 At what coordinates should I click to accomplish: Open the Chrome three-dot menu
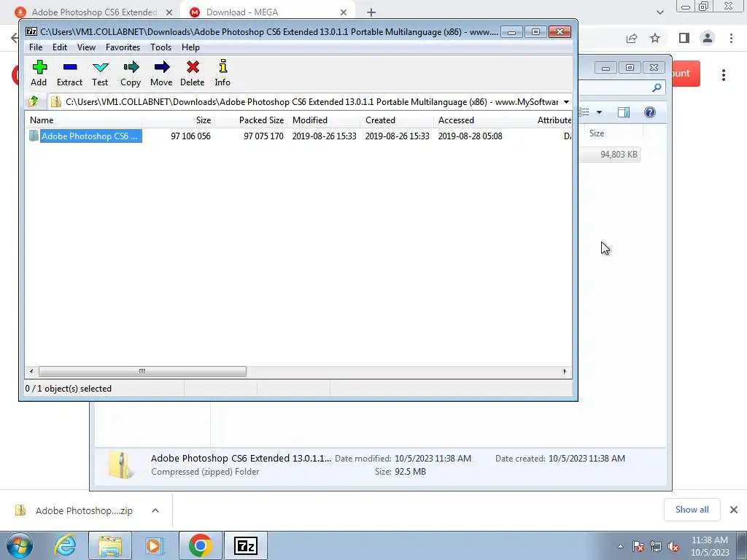731,38
